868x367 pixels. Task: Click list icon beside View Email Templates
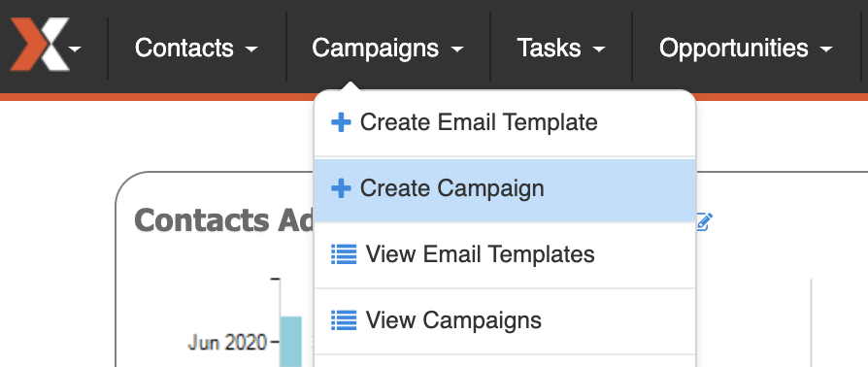click(344, 254)
